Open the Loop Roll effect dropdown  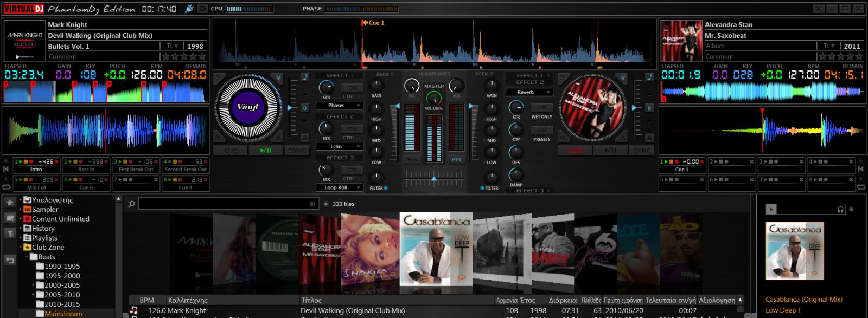point(340,187)
